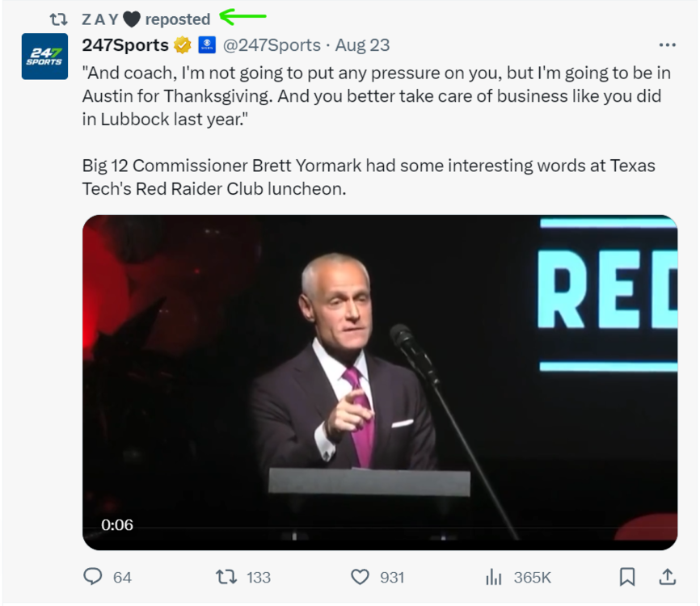Screen dimensions: 700x606
Task: Open the view analytics bar-chart icon
Action: pos(492,577)
